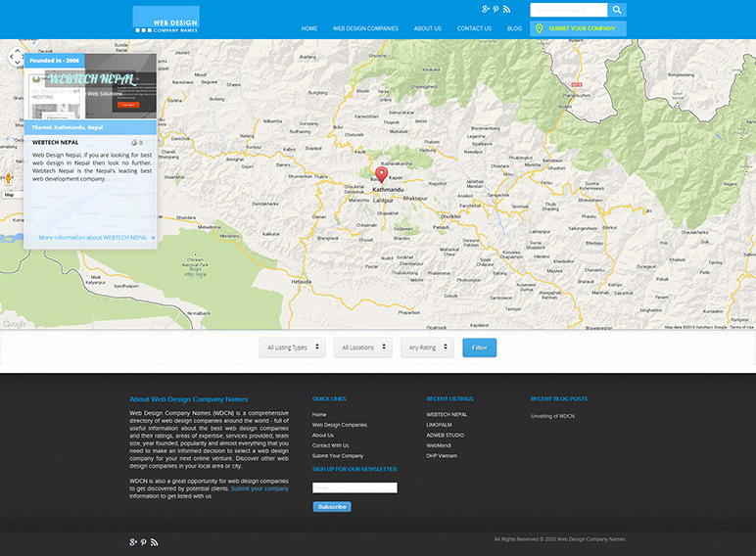Click the Thamel, Kathmandu, Nepal address bar

(90, 127)
